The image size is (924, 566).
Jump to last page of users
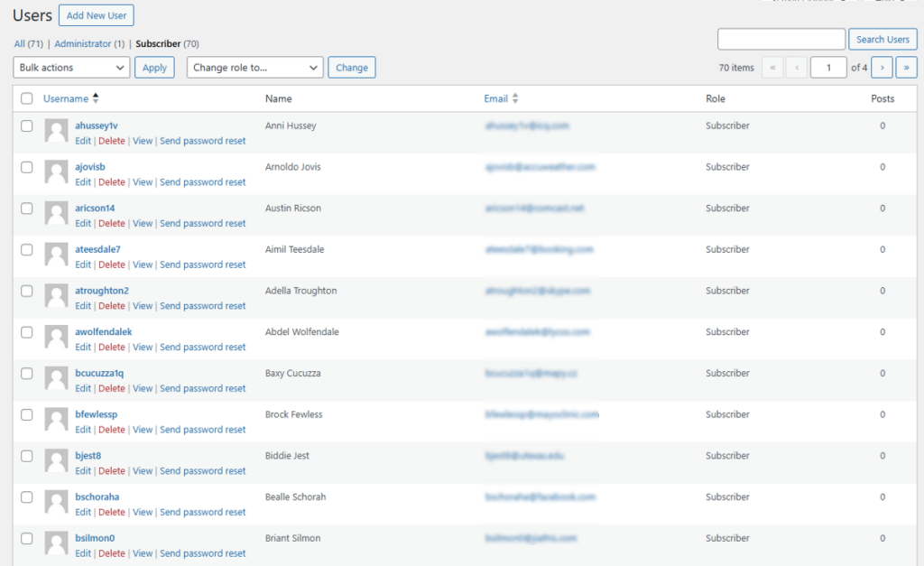(x=906, y=67)
